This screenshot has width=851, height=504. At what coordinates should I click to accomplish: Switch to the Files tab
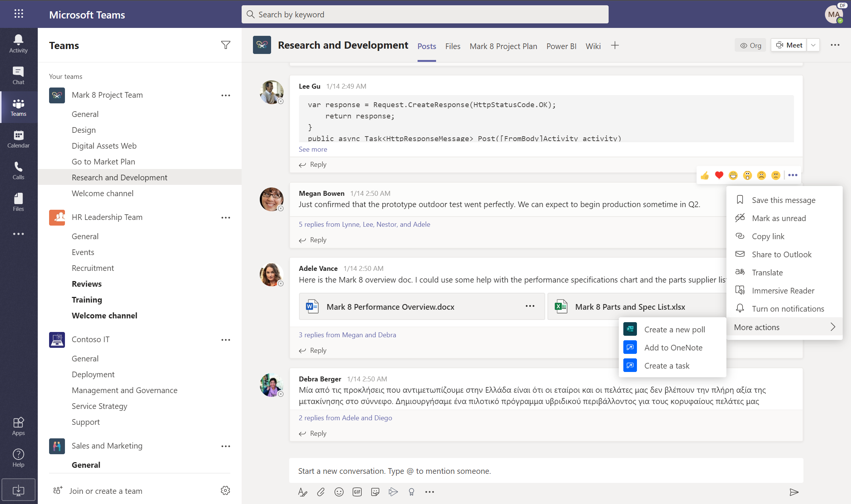(452, 46)
